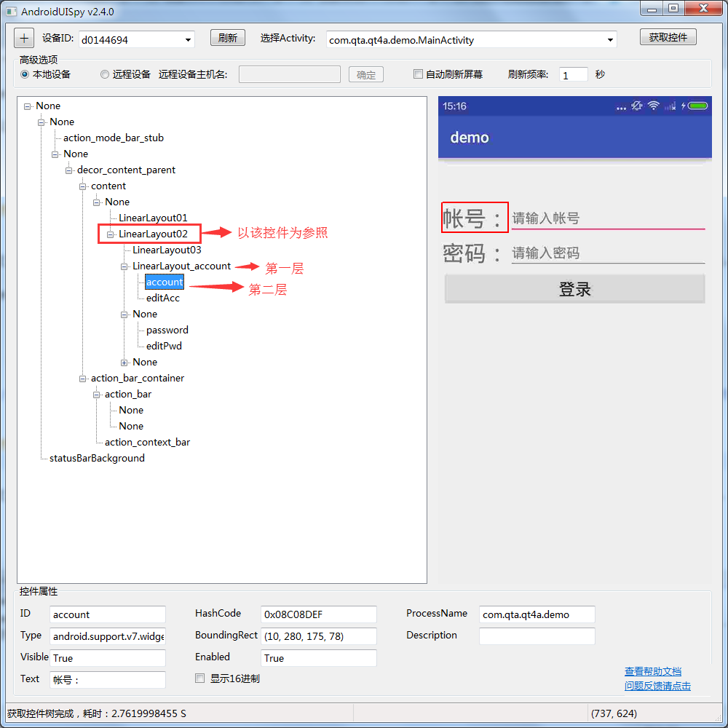The image size is (728, 728).
Task: Expand the collapsed None node below editPwd
Action: tap(124, 363)
